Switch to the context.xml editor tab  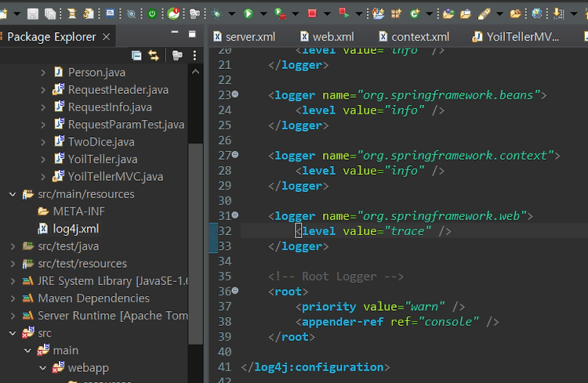[x=414, y=37]
